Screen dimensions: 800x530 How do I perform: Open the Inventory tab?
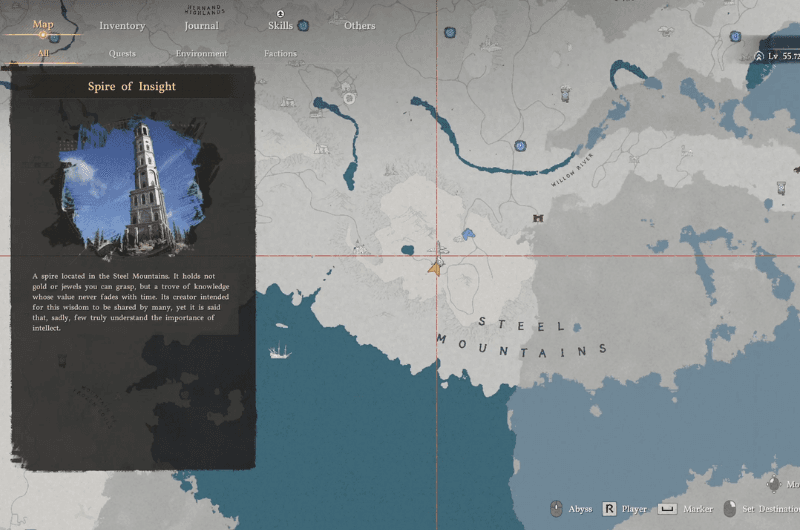[122, 26]
